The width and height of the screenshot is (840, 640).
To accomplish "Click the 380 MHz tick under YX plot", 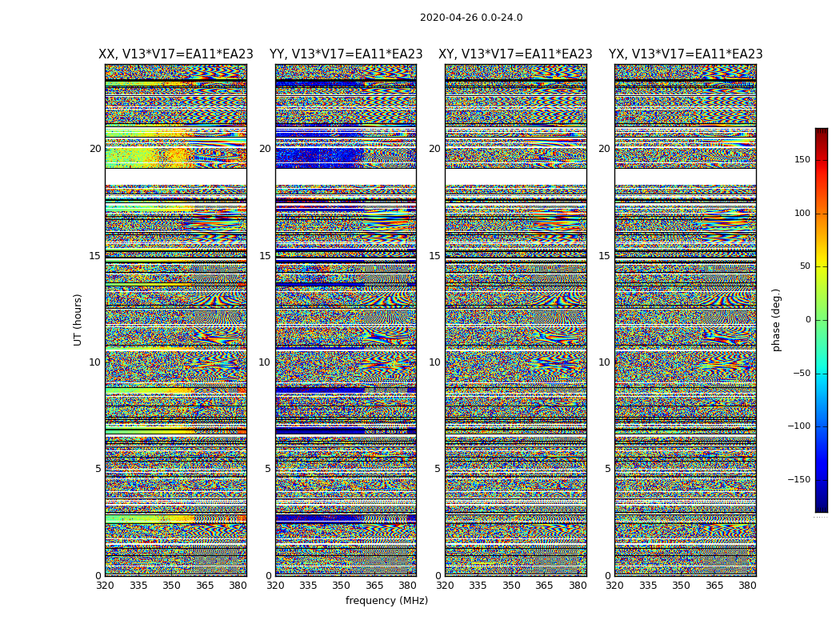I will tap(747, 586).
